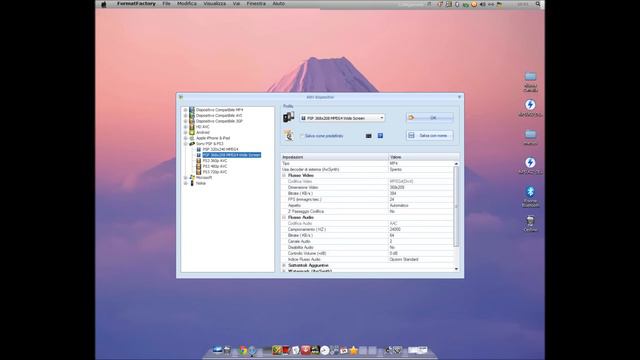The width and height of the screenshot is (640, 360).
Task: Click settings list scroll-down arrow
Action: 456,269
